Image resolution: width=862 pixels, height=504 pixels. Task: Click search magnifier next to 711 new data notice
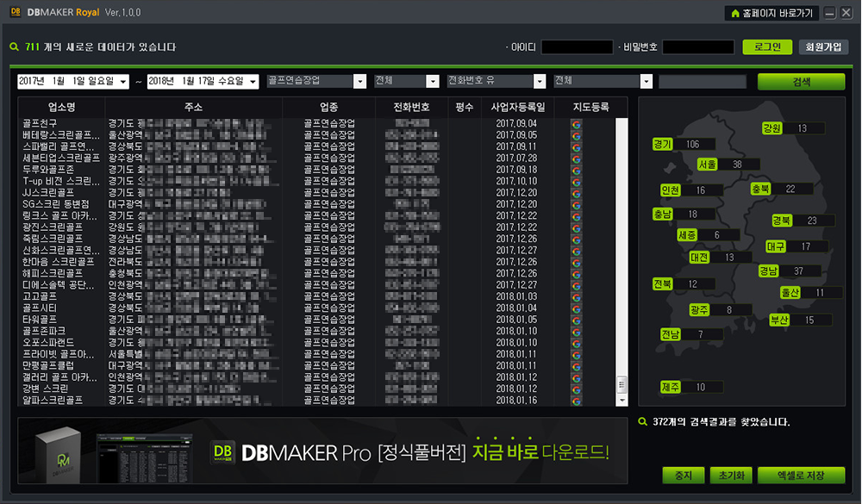pyautogui.click(x=15, y=47)
